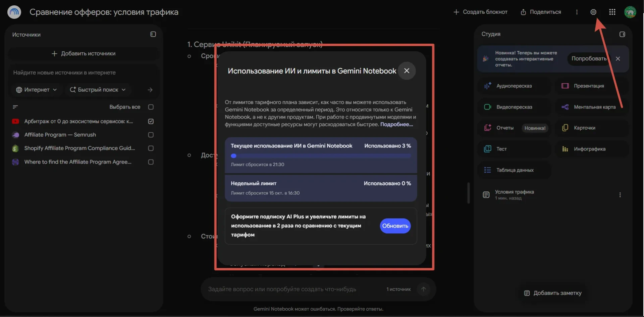Collapse the Sources panel with its icon
The width and height of the screenshot is (644, 317).
click(x=153, y=34)
